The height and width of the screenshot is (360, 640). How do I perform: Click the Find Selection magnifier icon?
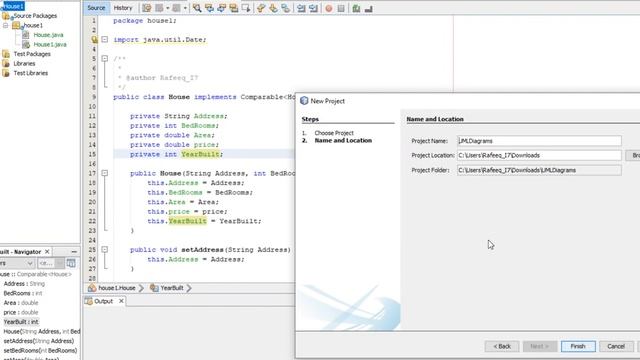(197, 8)
